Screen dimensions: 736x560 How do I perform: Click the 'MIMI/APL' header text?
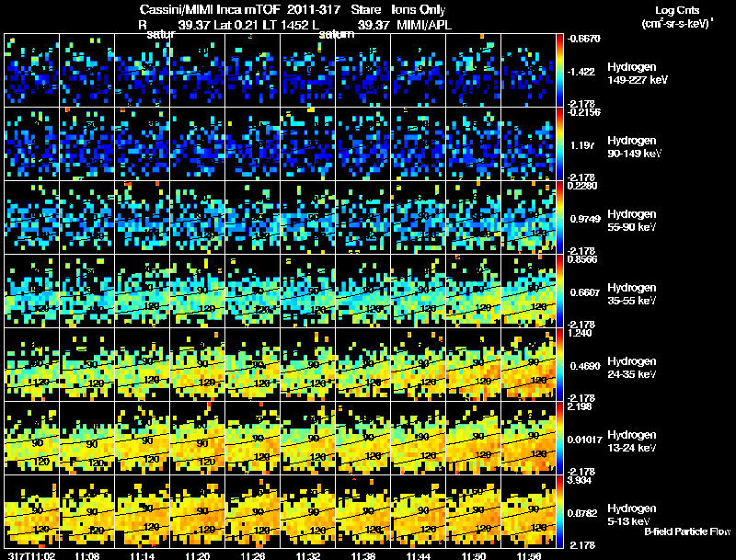[x=424, y=25]
